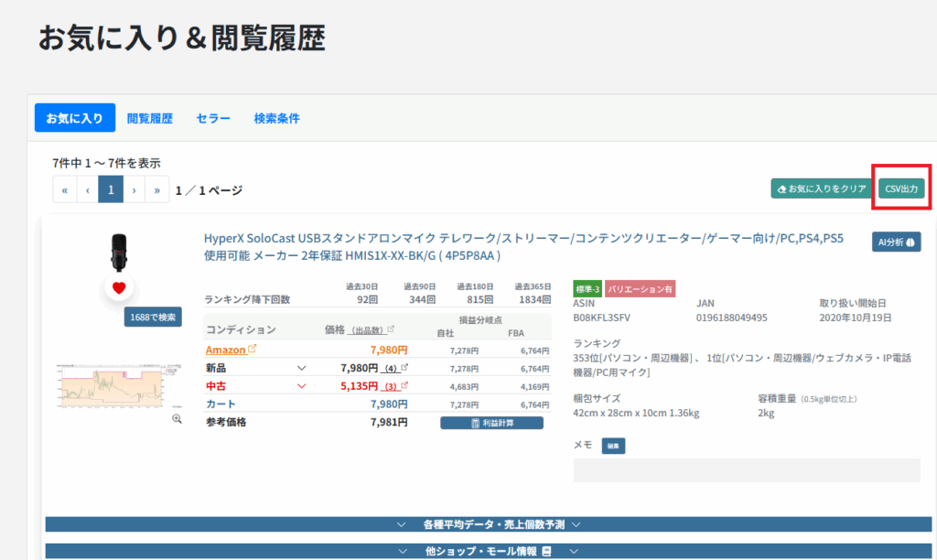Open the HyperX SoloCast product title link

point(523,247)
